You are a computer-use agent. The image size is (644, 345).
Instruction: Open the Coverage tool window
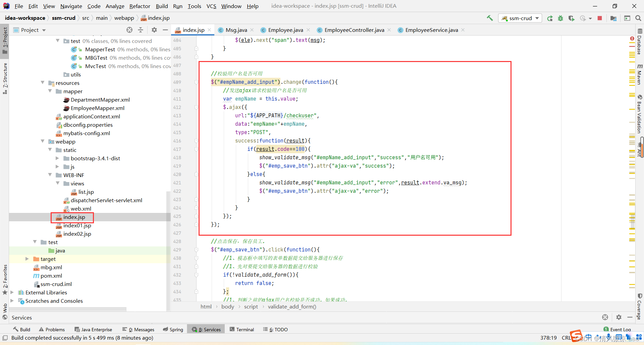coord(639,307)
